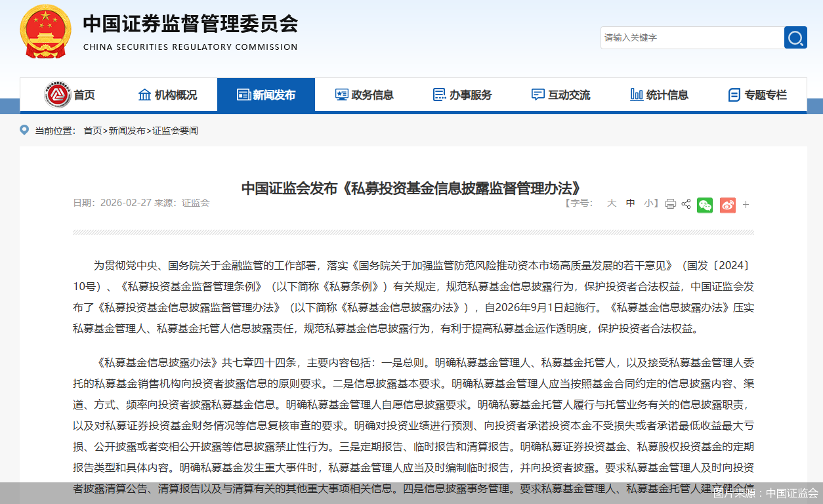The image size is (823, 504).
Task: Click the plus icon for more sharing options
Action: click(746, 205)
